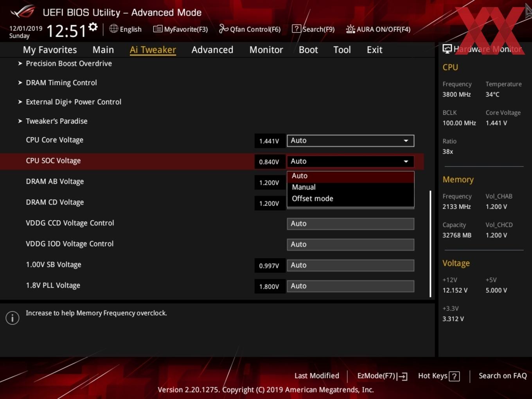Click the Hot Keys question mark box
This screenshot has height=399, width=532.
pyautogui.click(x=454, y=376)
